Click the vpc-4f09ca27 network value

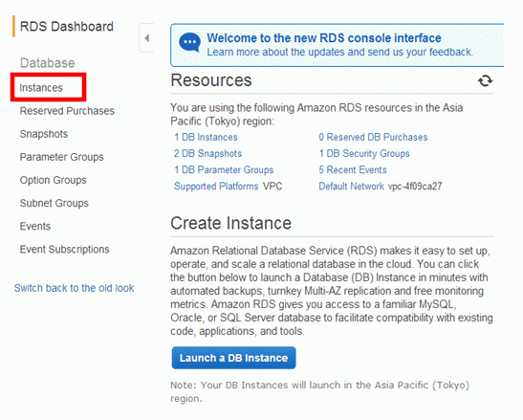(x=415, y=186)
